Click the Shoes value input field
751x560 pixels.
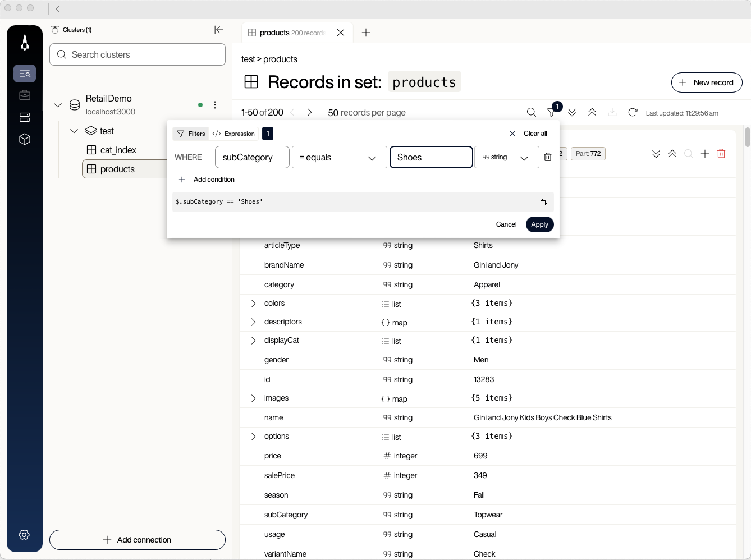(431, 157)
